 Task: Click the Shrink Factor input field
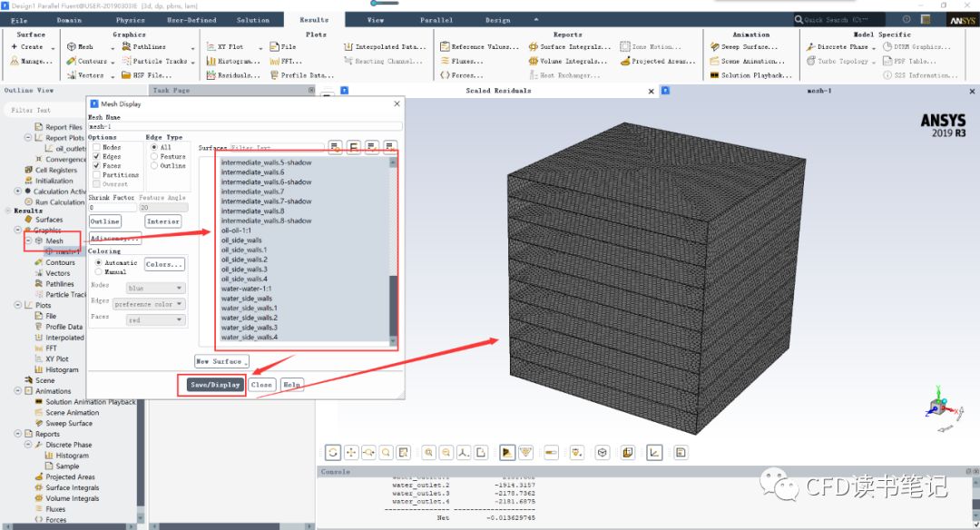(113, 208)
